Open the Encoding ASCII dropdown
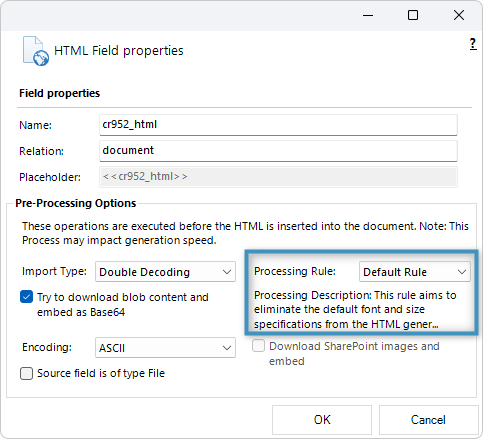The image size is (483, 439). coord(165,348)
